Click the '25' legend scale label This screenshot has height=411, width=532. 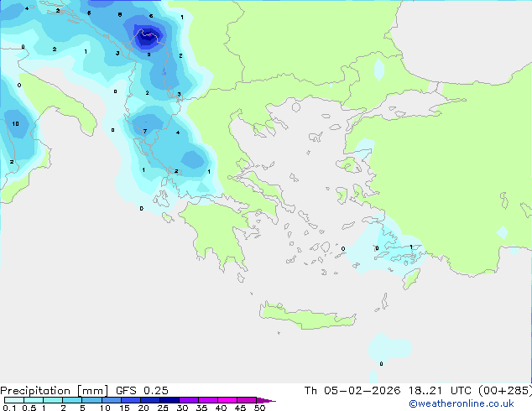(163, 408)
